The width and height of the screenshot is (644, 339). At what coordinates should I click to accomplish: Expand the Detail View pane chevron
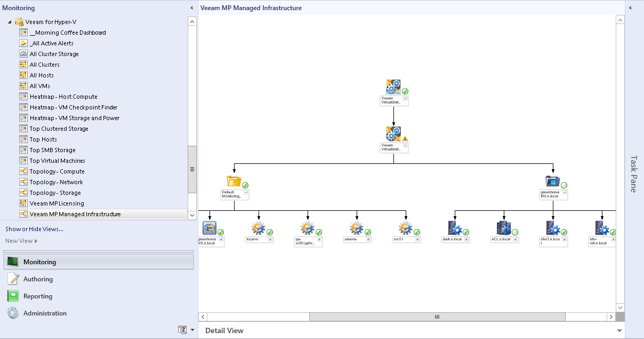point(619,330)
